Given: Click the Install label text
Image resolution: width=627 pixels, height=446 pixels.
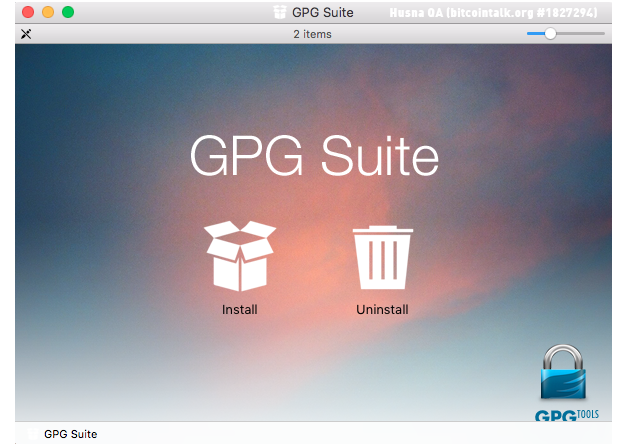Looking at the screenshot, I should click(240, 310).
